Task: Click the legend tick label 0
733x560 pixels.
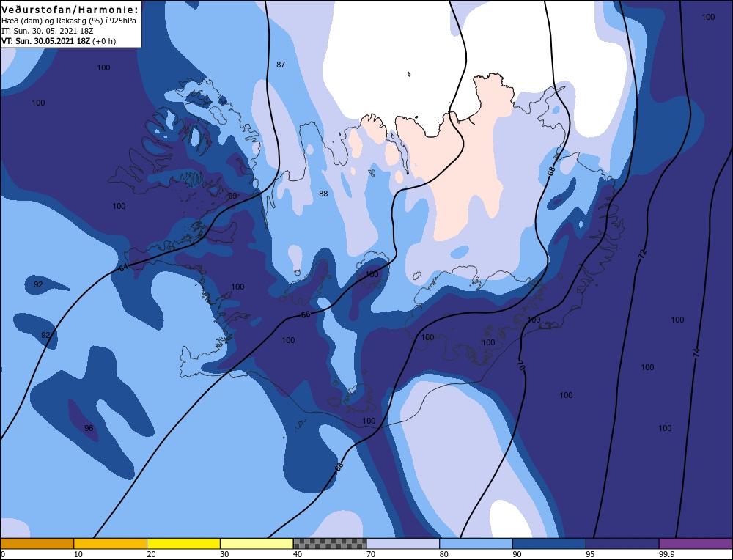Action: [x=3, y=554]
